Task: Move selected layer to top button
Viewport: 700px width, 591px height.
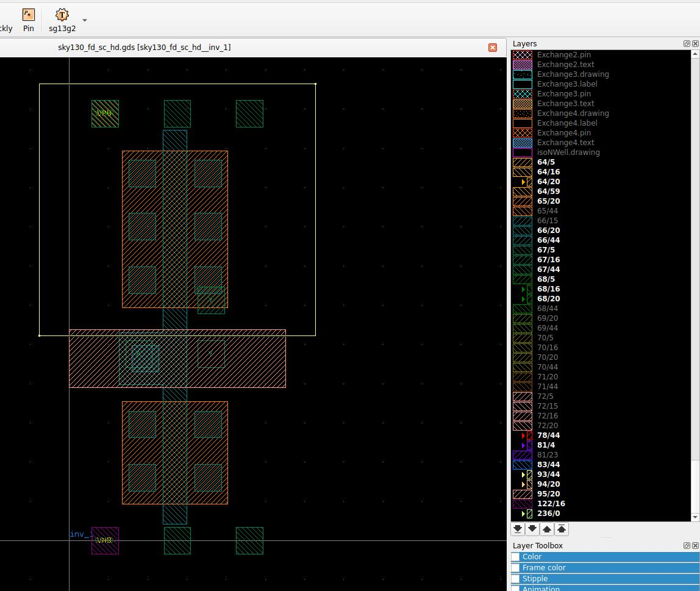Action: click(562, 529)
